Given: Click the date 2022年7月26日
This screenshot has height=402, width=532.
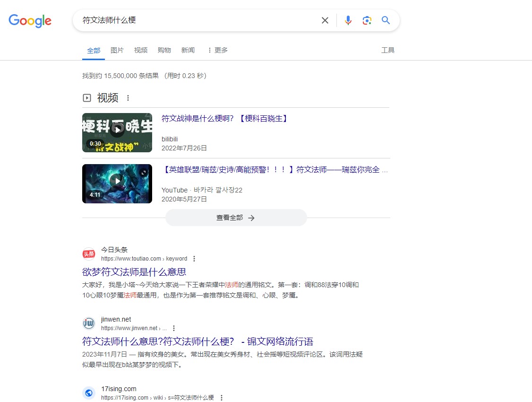Looking at the screenshot, I should pyautogui.click(x=184, y=148).
